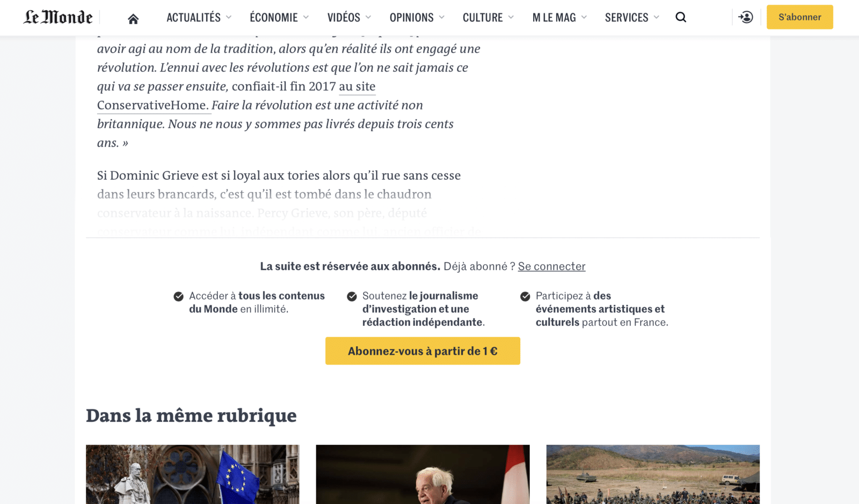Go to the Le Monde logo homepage
Image resolution: width=859 pixels, height=504 pixels.
pyautogui.click(x=58, y=17)
